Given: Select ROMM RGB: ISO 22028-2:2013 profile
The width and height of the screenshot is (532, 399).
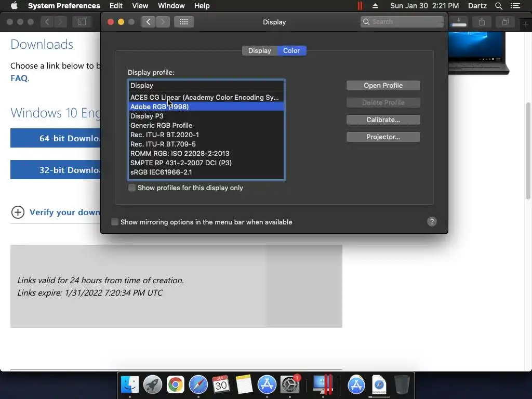Looking at the screenshot, I should 206,153.
